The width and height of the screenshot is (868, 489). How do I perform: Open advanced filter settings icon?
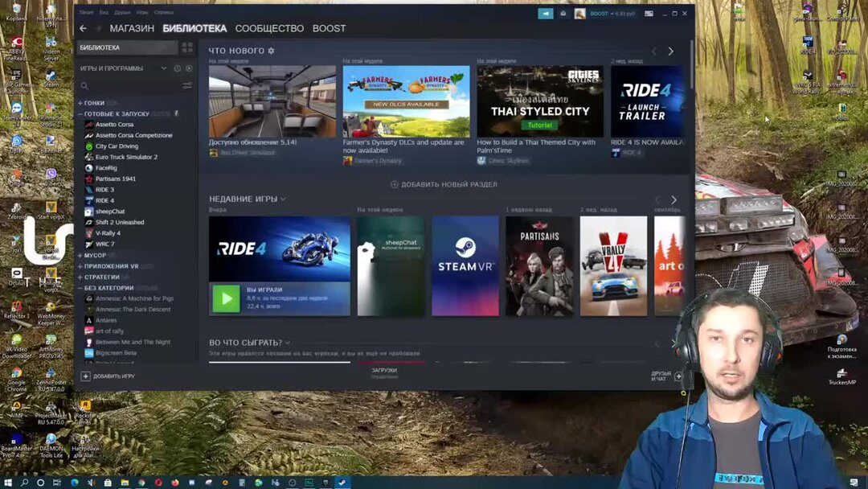187,86
